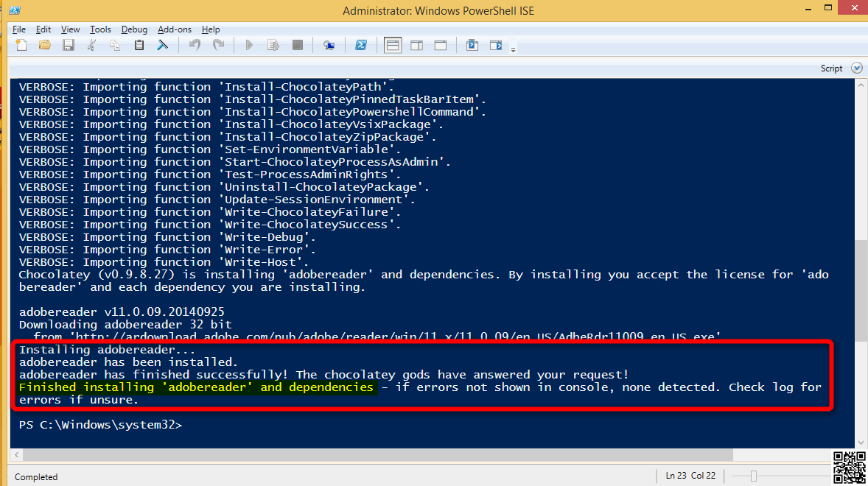Expand the Script pane chevron
This screenshot has height=486, width=868.
click(856, 68)
